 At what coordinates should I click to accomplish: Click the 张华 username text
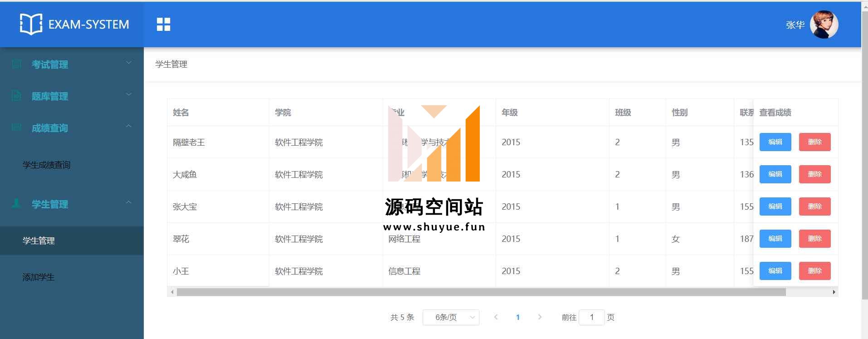pyautogui.click(x=795, y=25)
